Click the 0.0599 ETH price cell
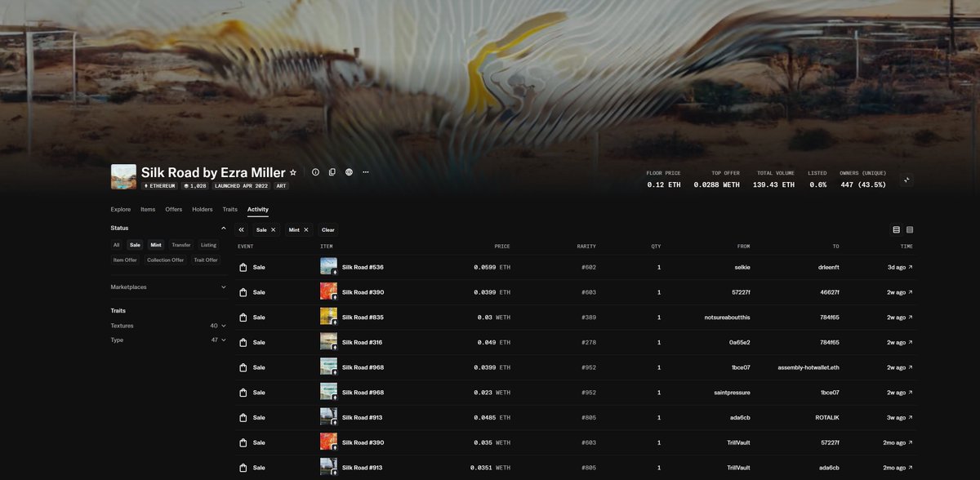 [492, 267]
